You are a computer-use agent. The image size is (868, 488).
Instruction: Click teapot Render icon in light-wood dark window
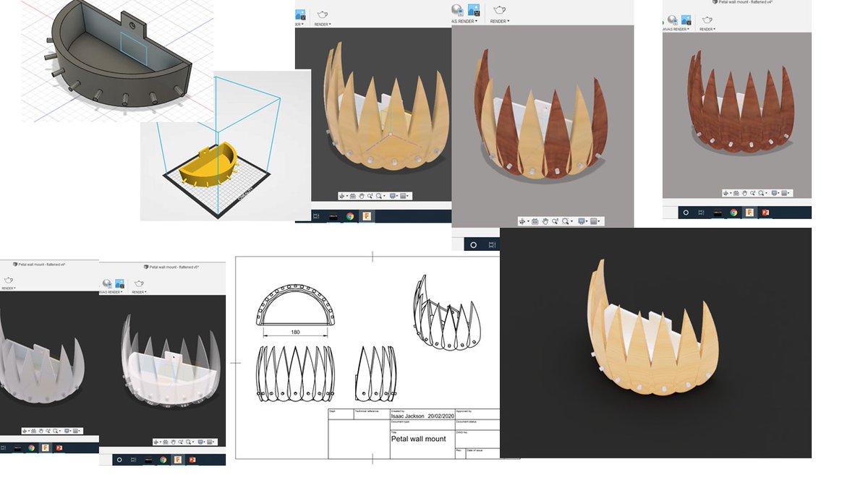[323, 14]
